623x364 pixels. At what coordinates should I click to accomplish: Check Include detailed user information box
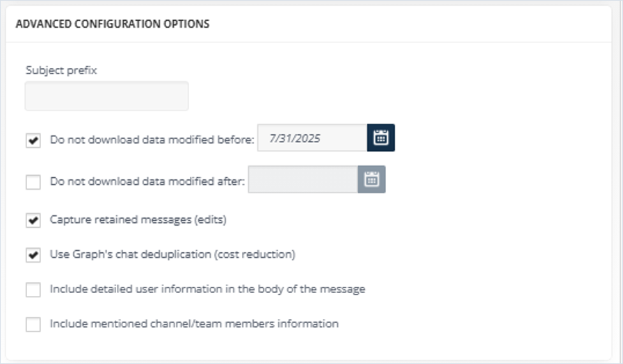coord(33,290)
